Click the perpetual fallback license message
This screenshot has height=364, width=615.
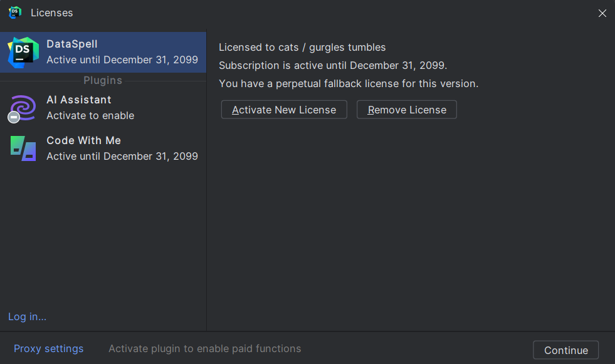click(349, 84)
